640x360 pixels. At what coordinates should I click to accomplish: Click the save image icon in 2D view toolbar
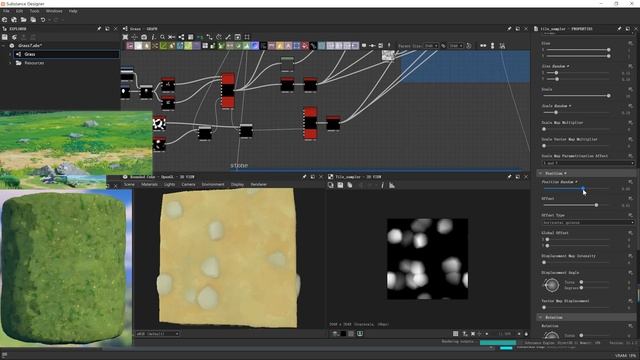(x=340, y=185)
